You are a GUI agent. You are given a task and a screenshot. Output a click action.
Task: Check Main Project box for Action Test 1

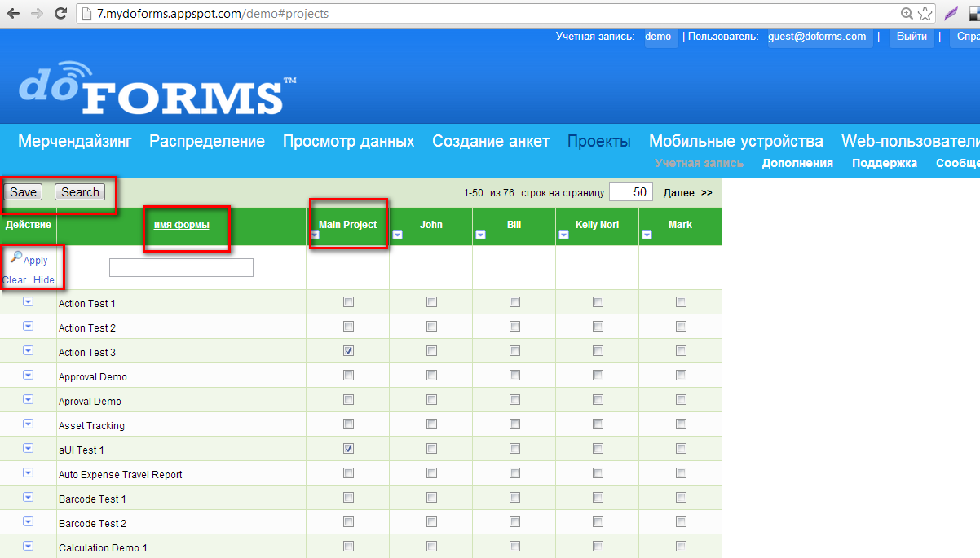pos(348,302)
